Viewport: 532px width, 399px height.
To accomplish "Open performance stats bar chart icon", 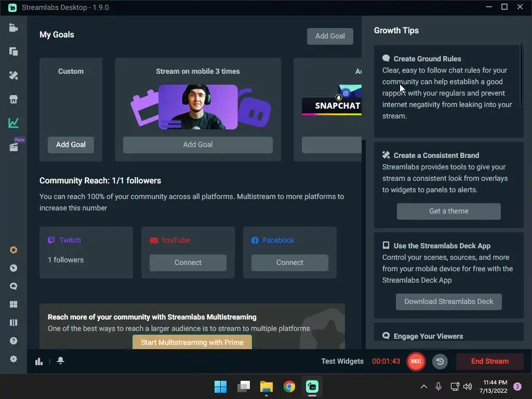I will (x=39, y=362).
